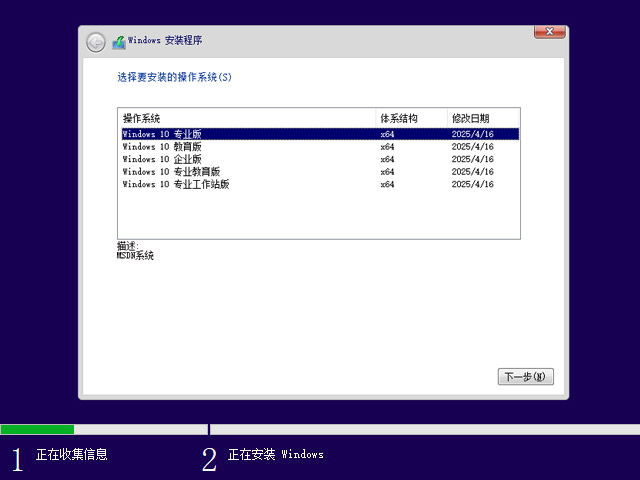Click the back arrow button
640x480 pixels.
[96, 42]
